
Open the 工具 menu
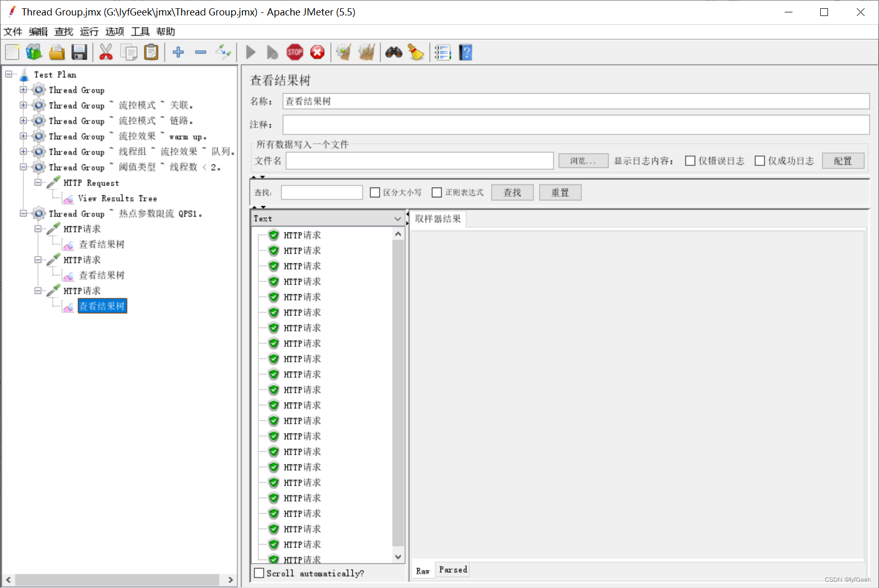pyautogui.click(x=140, y=31)
